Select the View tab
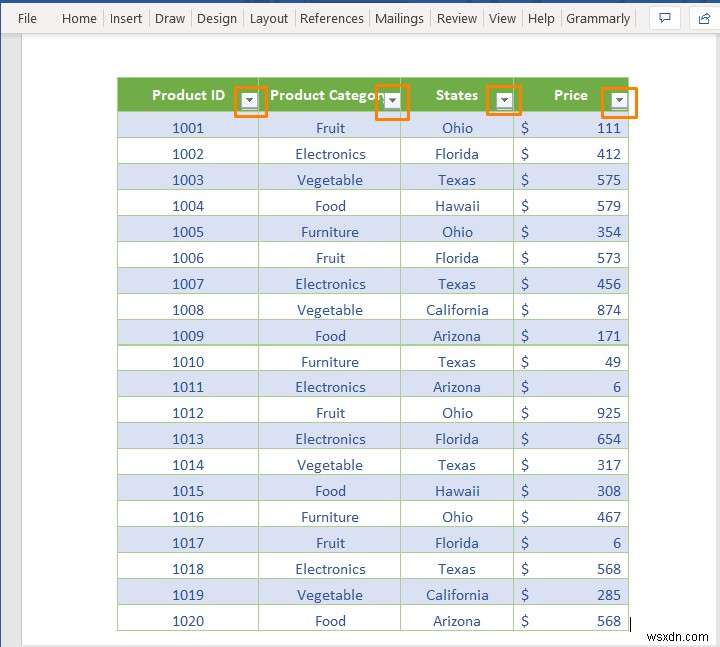Screen dimensions: 720x647 [x=502, y=18]
